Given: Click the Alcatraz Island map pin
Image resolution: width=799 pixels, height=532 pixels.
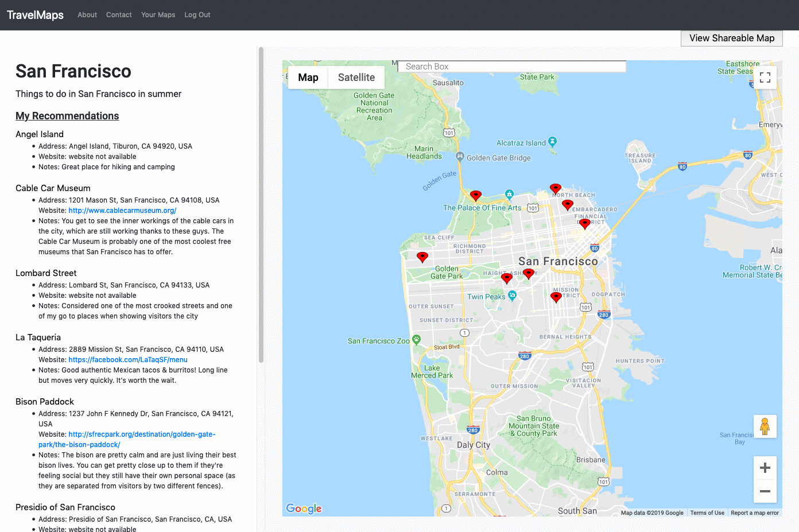Looking at the screenshot, I should (552, 141).
